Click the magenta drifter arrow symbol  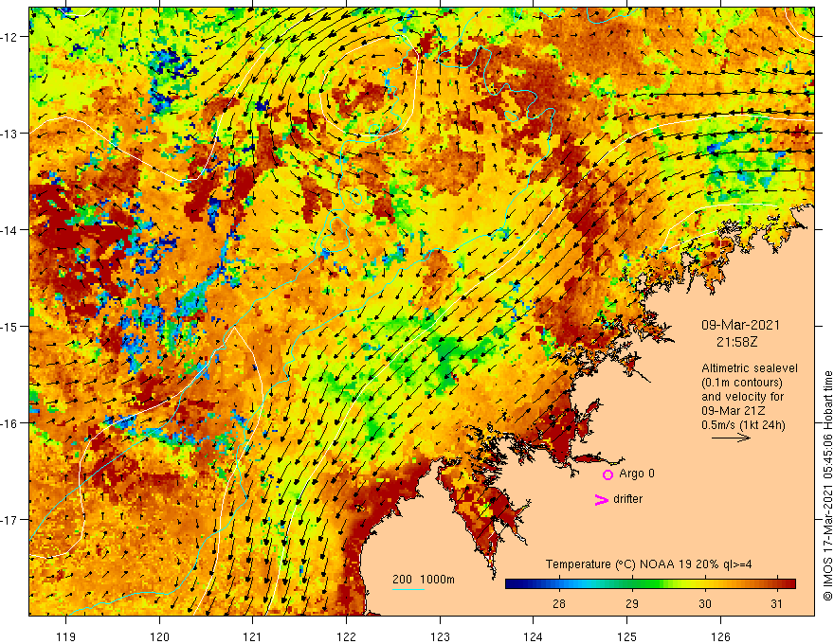point(602,500)
